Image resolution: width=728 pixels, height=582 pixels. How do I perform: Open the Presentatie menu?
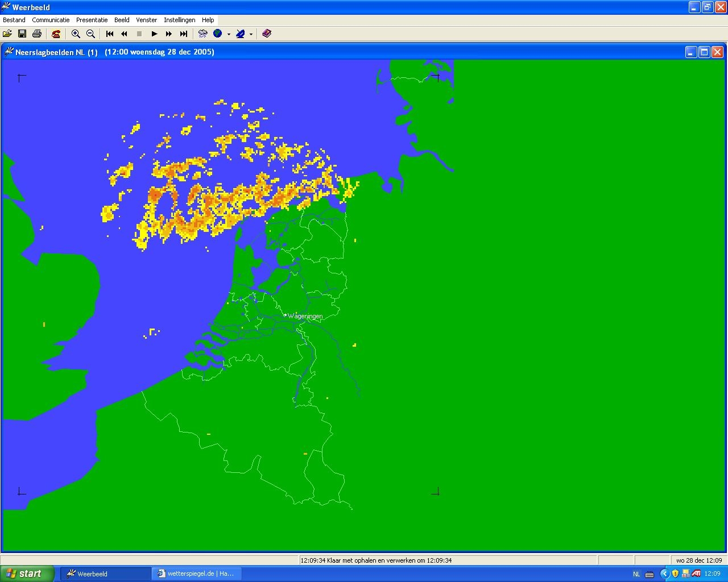(x=92, y=20)
